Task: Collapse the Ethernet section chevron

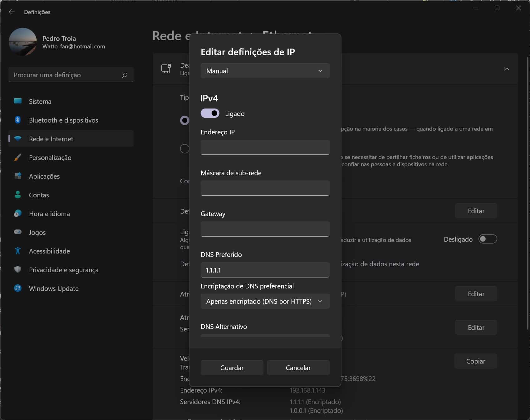Action: coord(507,69)
